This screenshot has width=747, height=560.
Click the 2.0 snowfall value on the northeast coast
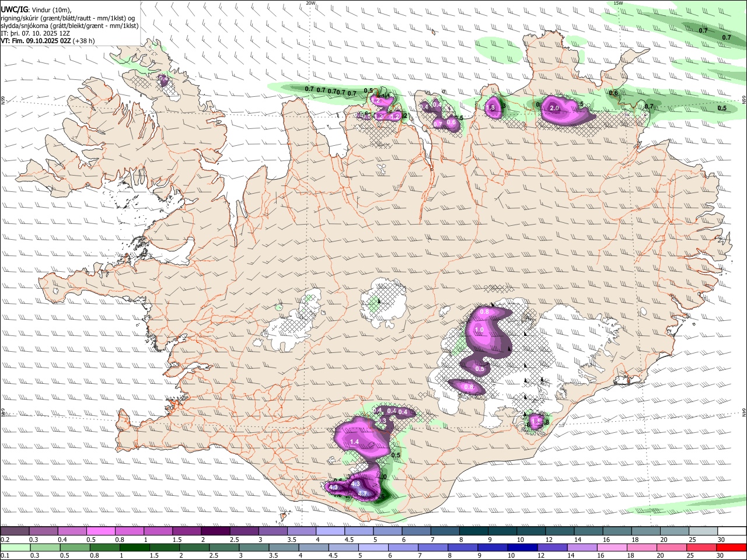(x=554, y=108)
